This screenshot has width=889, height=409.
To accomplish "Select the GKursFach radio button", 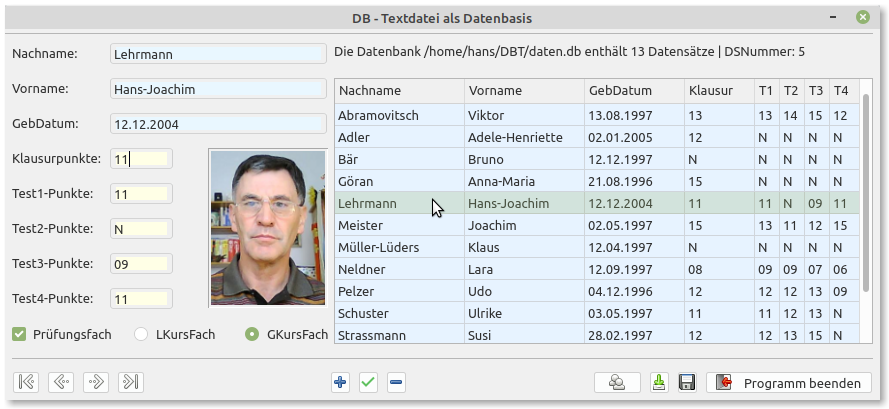I will (252, 334).
